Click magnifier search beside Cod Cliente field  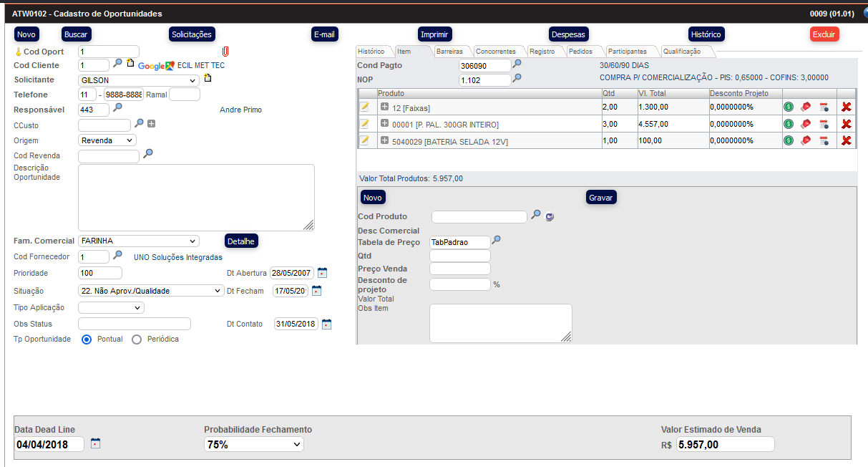click(117, 64)
